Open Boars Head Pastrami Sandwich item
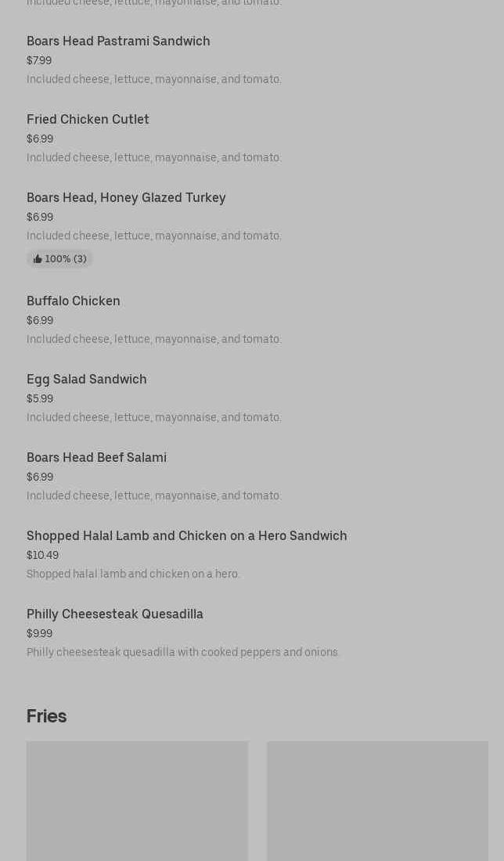Image resolution: width=504 pixels, height=861 pixels. 118,41
